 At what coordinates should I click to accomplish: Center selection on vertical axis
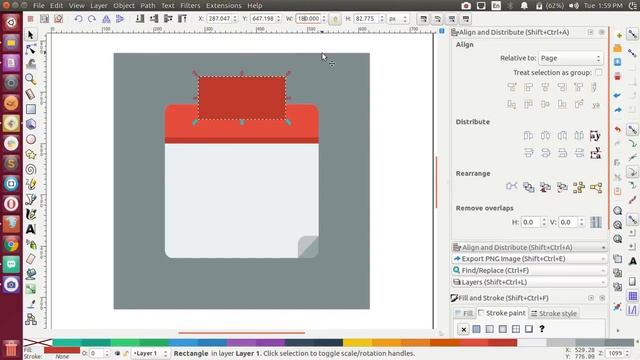click(x=545, y=87)
